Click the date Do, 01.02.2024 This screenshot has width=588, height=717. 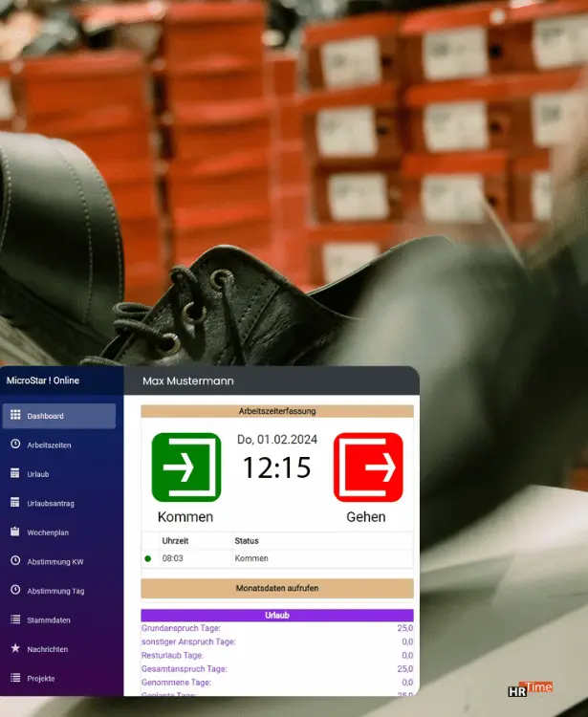pyautogui.click(x=277, y=440)
